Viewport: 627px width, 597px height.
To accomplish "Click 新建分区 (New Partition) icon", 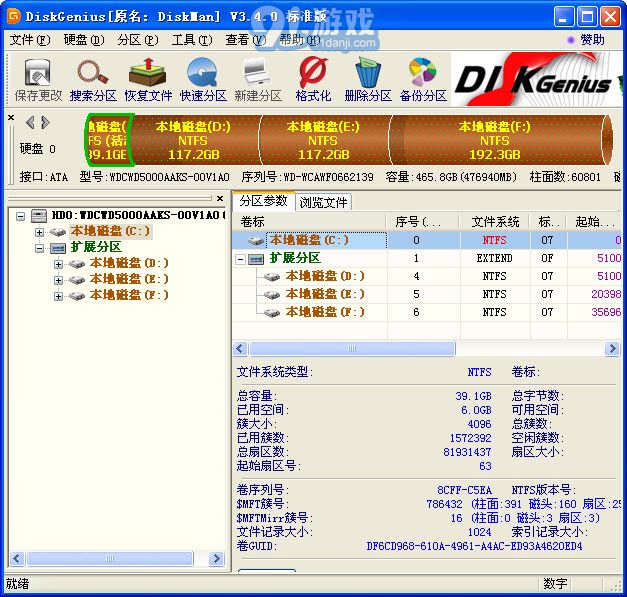I will 258,80.
